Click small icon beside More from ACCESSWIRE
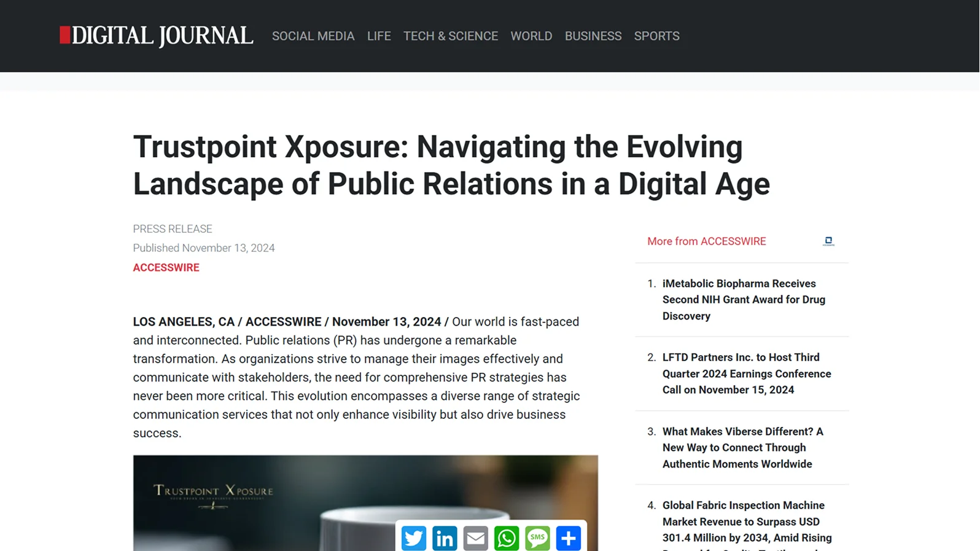 click(828, 241)
